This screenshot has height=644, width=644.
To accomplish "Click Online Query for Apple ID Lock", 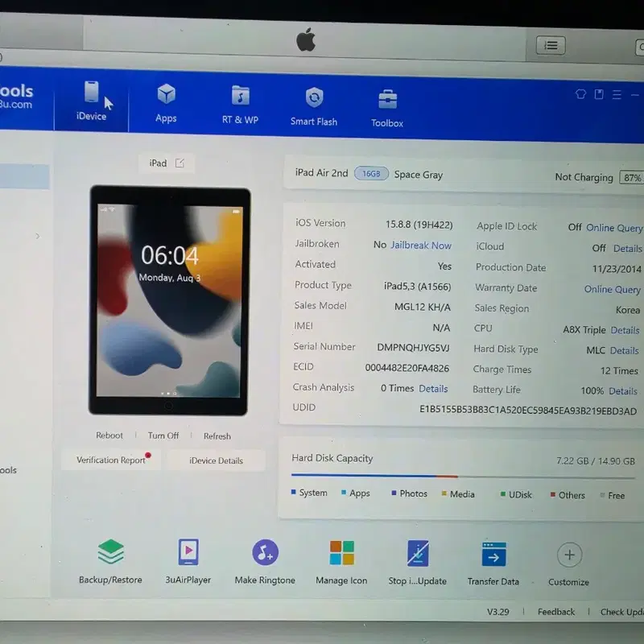I will pyautogui.click(x=614, y=228).
